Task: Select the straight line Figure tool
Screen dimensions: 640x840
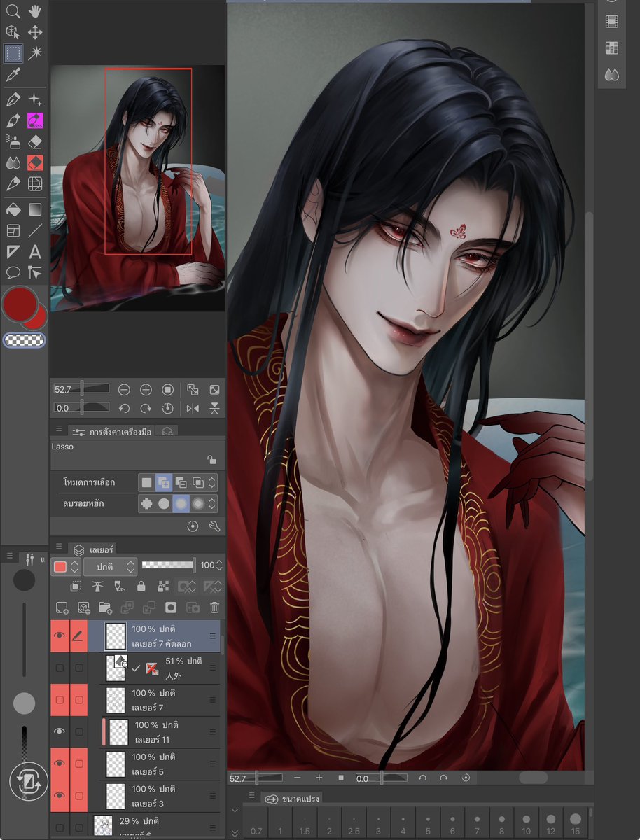Action: [35, 230]
